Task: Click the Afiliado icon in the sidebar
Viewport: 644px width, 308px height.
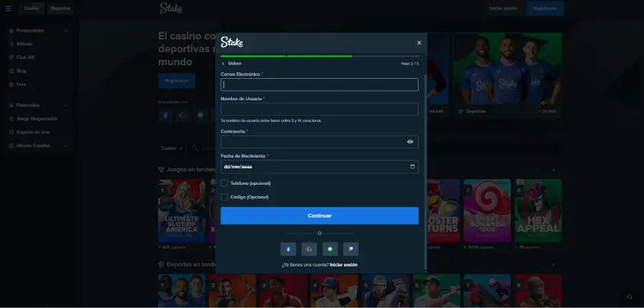Action: pyautogui.click(x=11, y=44)
